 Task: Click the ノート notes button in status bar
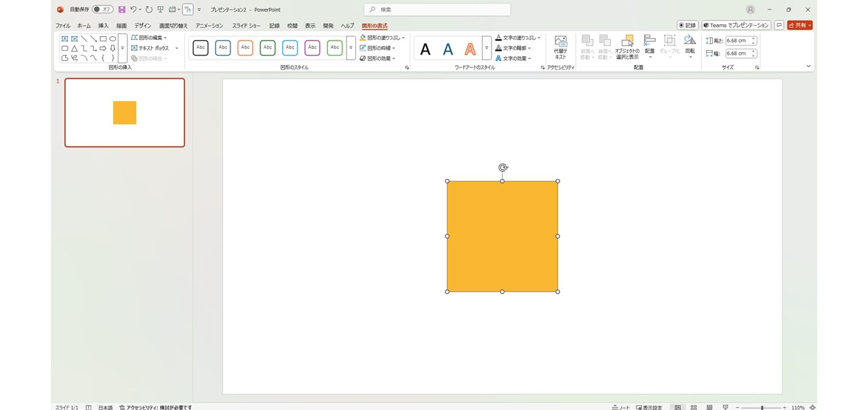[x=620, y=407]
